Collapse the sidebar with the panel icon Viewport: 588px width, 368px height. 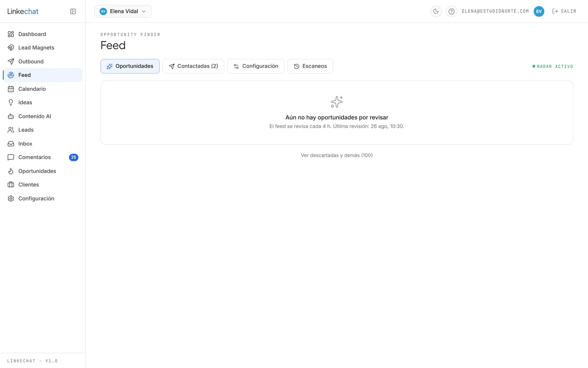[73, 11]
